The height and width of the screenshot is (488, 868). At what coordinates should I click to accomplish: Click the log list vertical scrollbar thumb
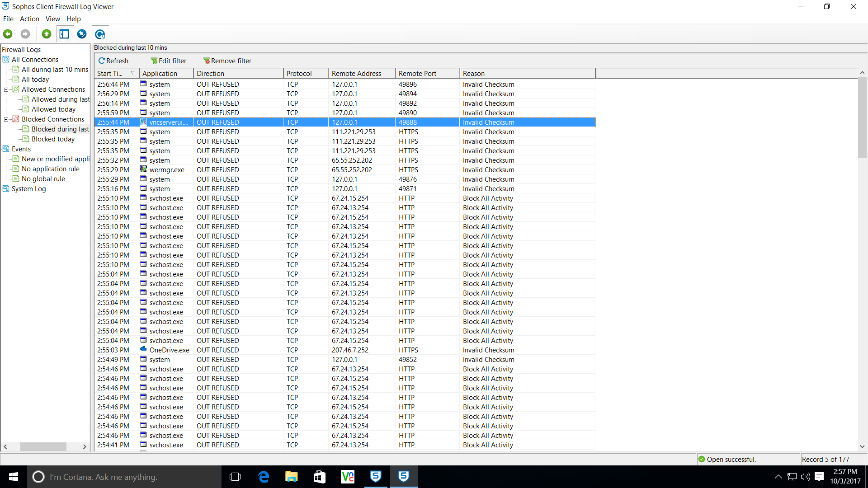862,117
